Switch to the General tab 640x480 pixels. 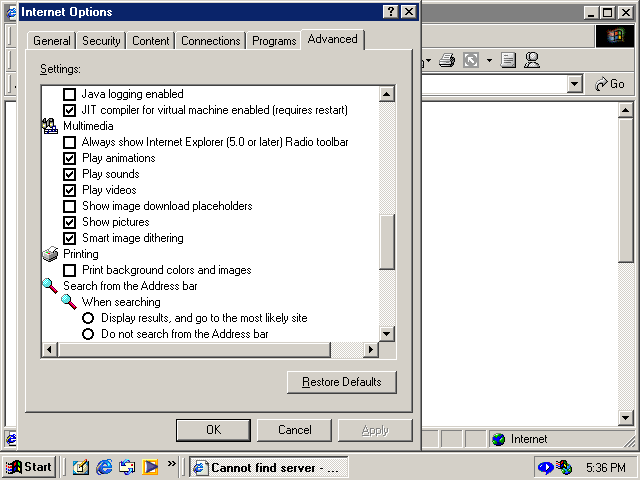point(51,41)
